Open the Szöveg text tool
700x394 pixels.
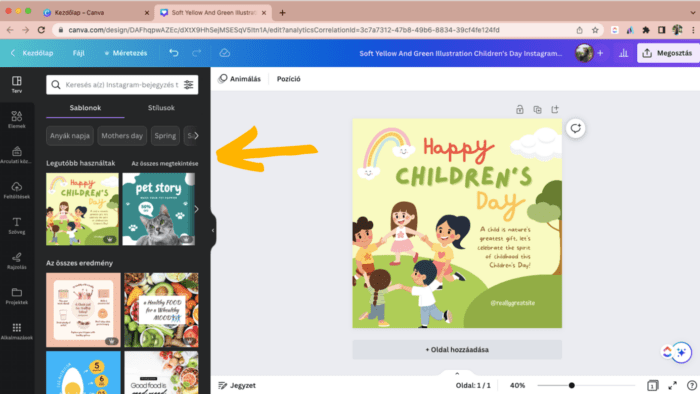pyautogui.click(x=17, y=225)
